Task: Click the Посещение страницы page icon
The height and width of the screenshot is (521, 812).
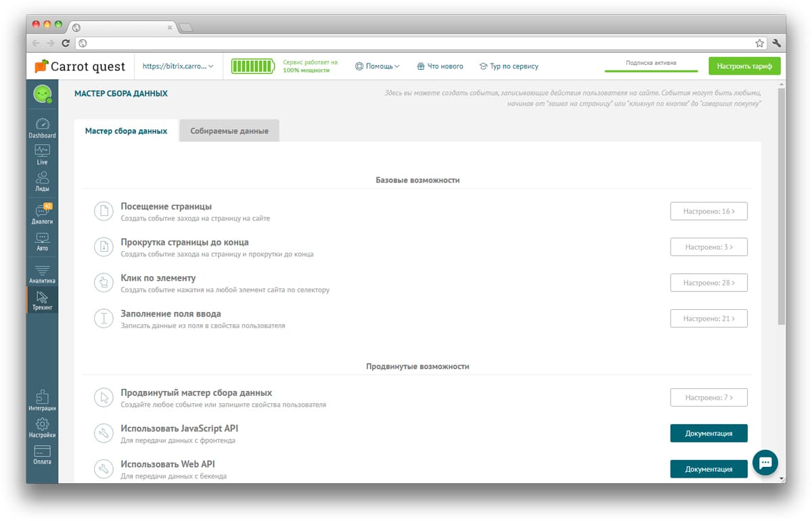Action: (104, 211)
